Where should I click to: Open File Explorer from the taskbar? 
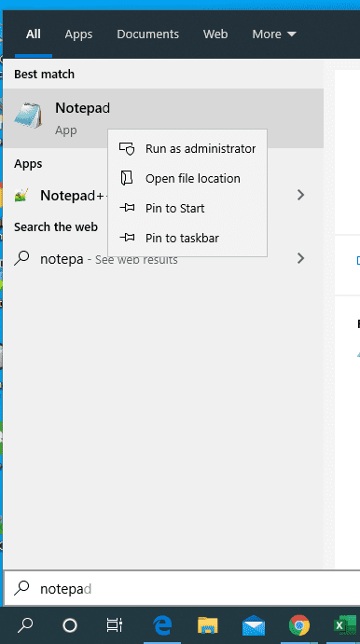tap(208, 625)
